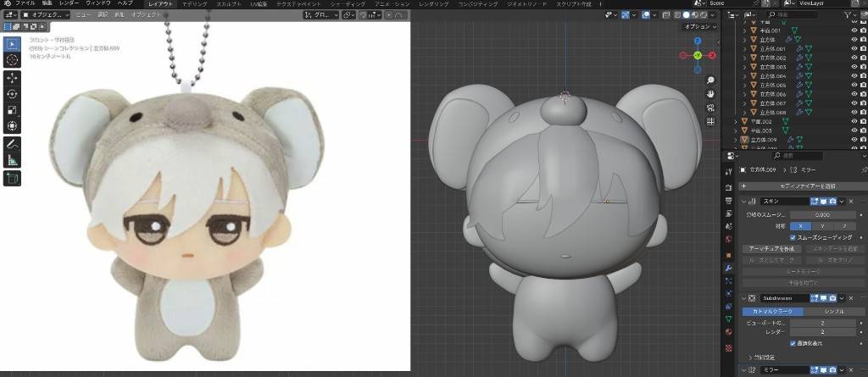Viewport: 868px width, 377px height.
Task: Click the Add Cube tool
Action: [13, 178]
